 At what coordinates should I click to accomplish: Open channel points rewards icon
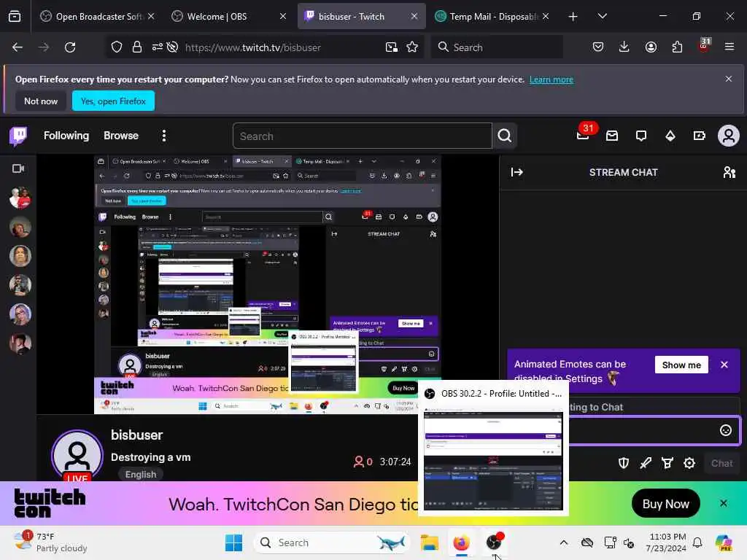tap(667, 463)
